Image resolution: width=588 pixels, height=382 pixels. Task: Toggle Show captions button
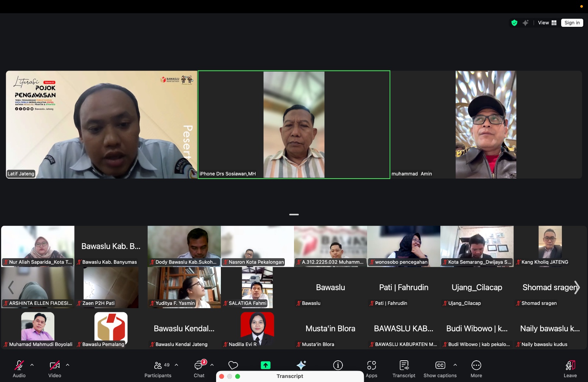pyautogui.click(x=440, y=369)
